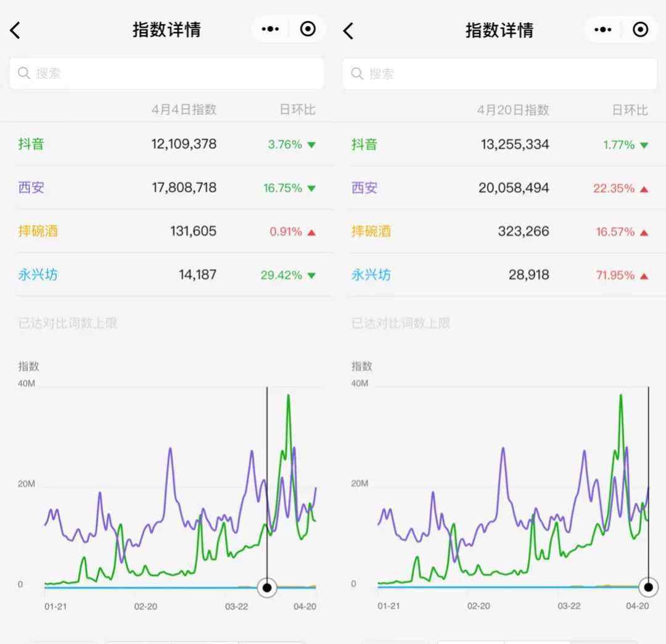Click index value 28,918
This screenshot has height=644, width=666.
pyautogui.click(x=529, y=275)
